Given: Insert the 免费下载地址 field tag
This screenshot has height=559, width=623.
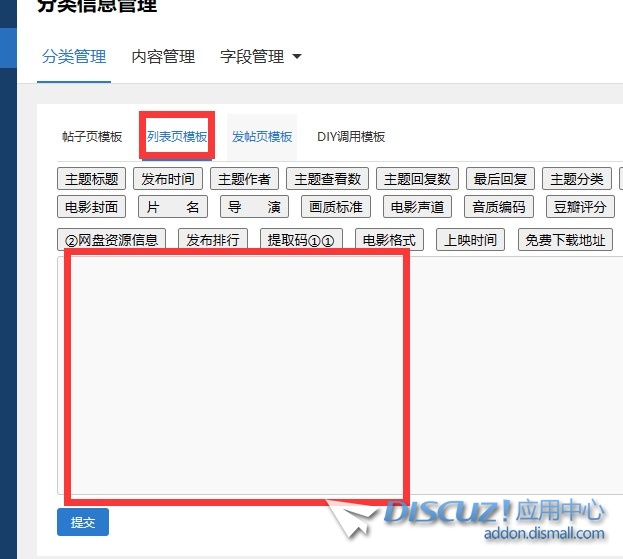Looking at the screenshot, I should point(565,240).
